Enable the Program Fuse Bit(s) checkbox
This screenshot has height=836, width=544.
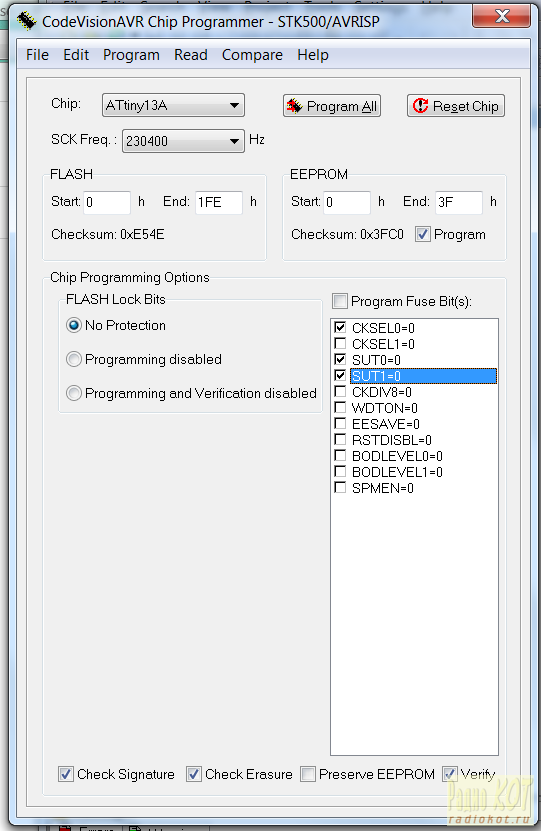(340, 301)
